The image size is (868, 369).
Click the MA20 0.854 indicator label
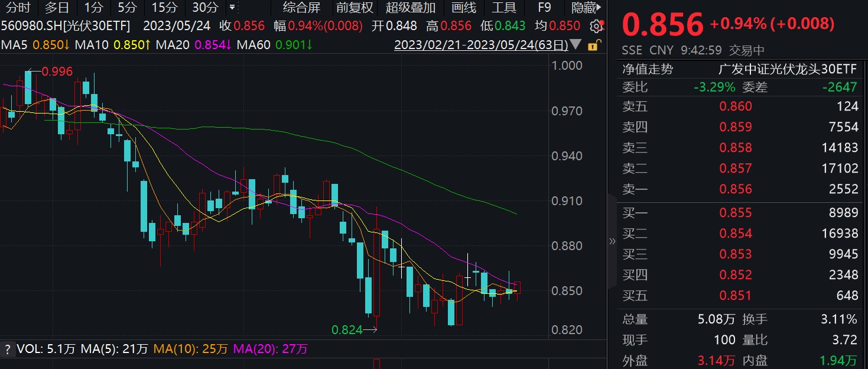point(193,45)
